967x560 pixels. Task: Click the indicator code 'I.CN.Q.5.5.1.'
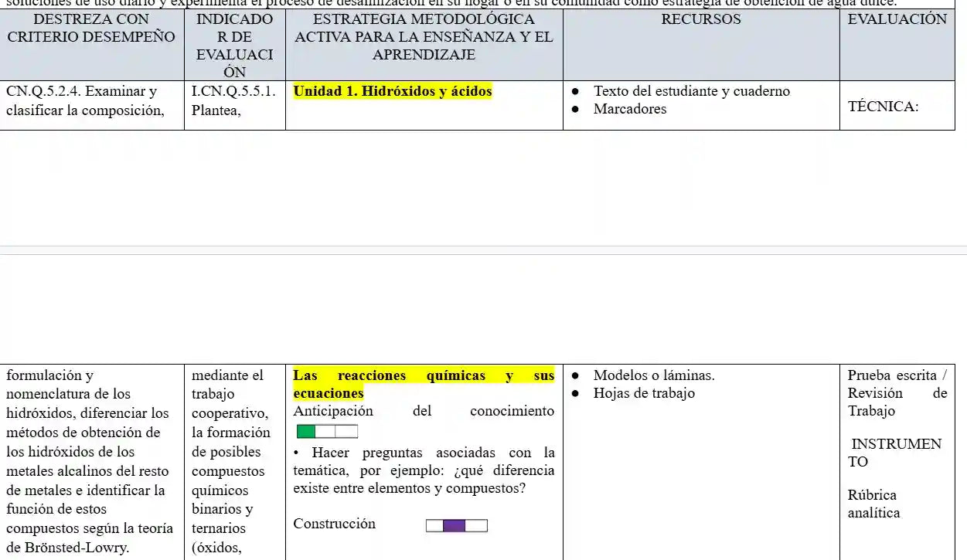[x=233, y=91]
